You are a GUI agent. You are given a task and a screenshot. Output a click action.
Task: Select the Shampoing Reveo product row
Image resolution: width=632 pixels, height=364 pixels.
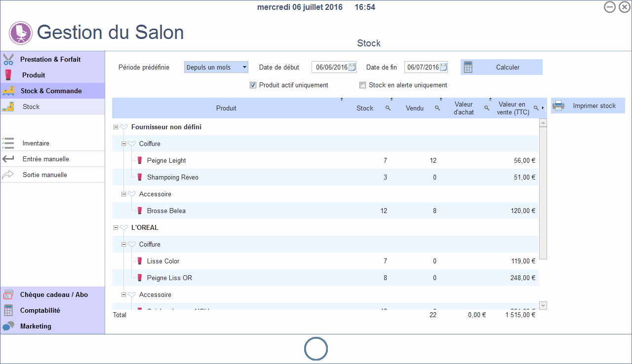[x=172, y=177]
